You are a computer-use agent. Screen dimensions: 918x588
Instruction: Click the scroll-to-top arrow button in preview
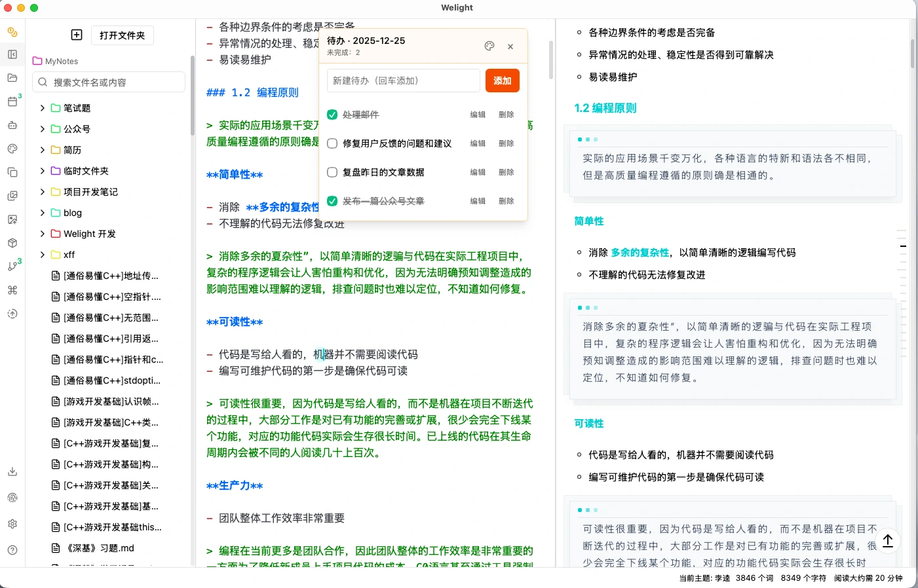(888, 541)
